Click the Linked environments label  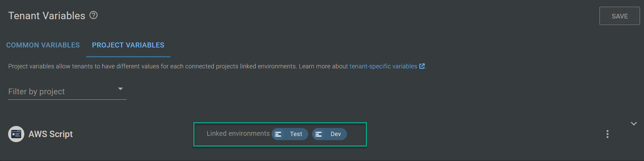pyautogui.click(x=238, y=134)
